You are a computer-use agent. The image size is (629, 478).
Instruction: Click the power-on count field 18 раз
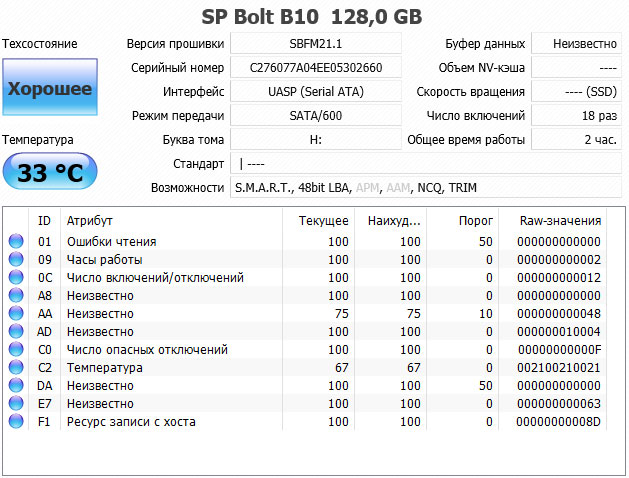(x=576, y=115)
